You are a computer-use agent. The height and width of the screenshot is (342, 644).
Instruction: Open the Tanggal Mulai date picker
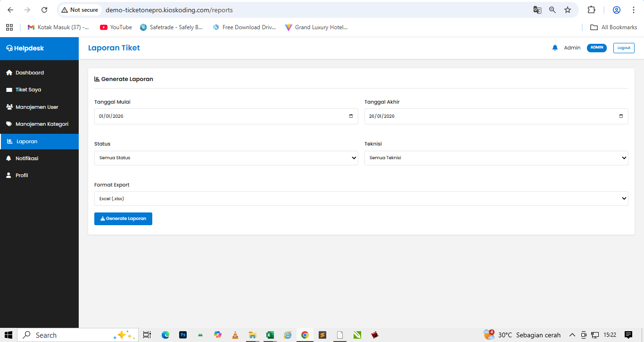tap(351, 116)
